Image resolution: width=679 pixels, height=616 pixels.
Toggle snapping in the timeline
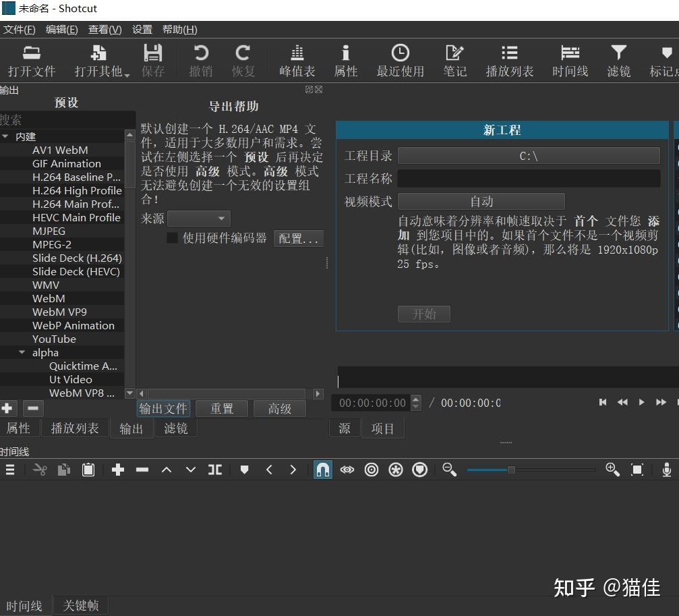coord(322,470)
